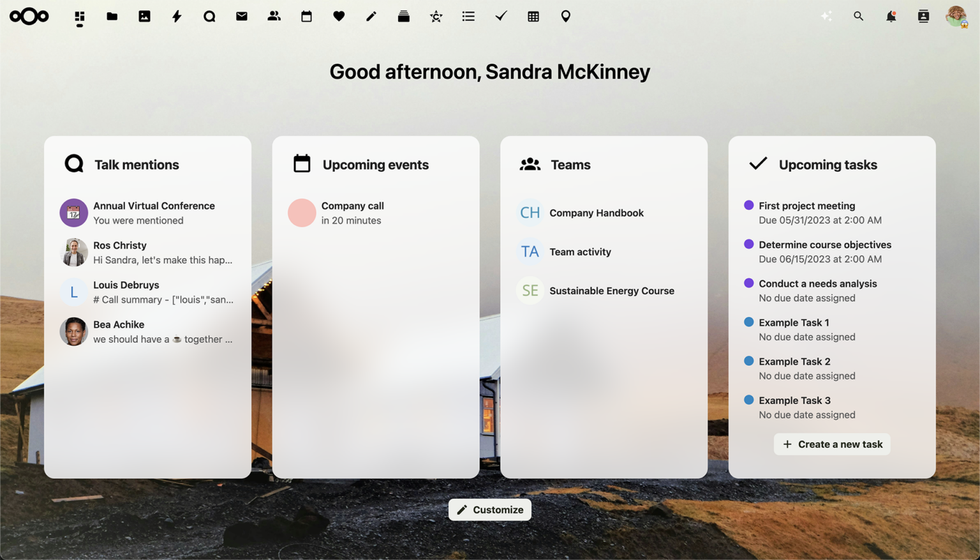Image resolution: width=980 pixels, height=560 pixels.
Task: Open Sustainable Energy Course team
Action: [x=611, y=291]
